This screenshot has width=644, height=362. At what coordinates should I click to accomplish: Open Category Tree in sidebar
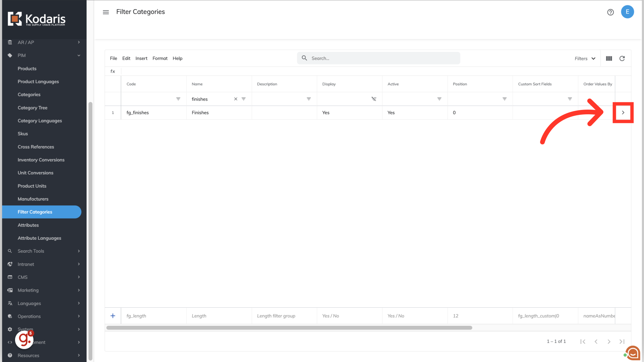[x=33, y=108]
